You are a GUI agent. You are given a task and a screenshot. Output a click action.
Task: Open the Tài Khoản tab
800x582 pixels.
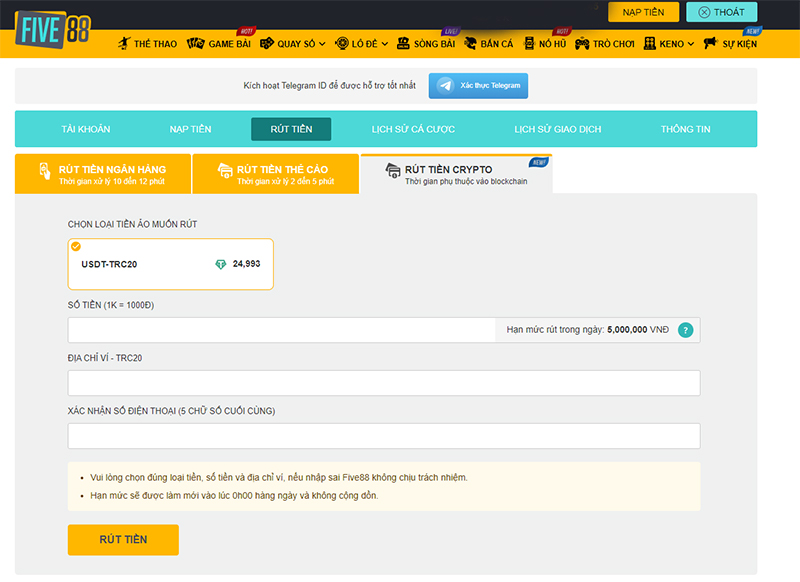tap(86, 129)
